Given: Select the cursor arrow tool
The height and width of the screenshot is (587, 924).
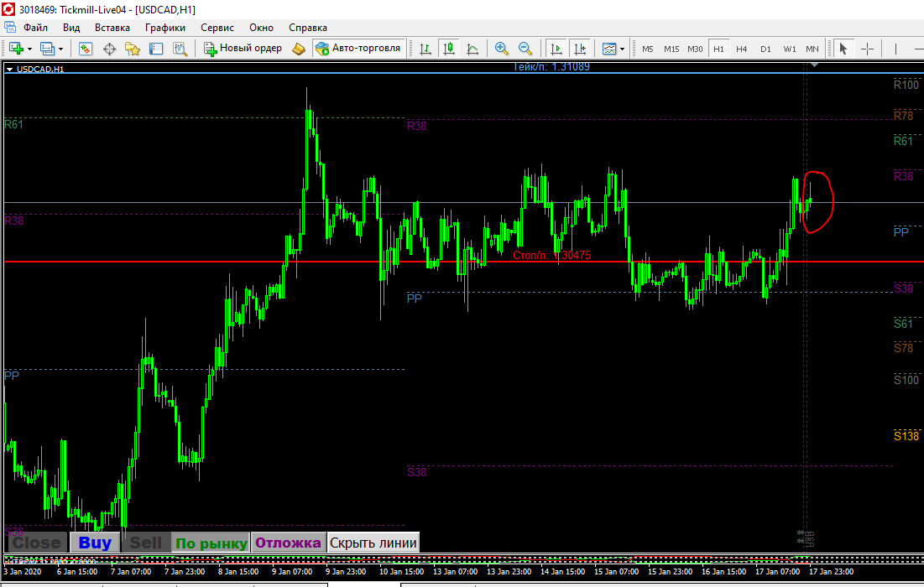Looking at the screenshot, I should pyautogui.click(x=843, y=49).
